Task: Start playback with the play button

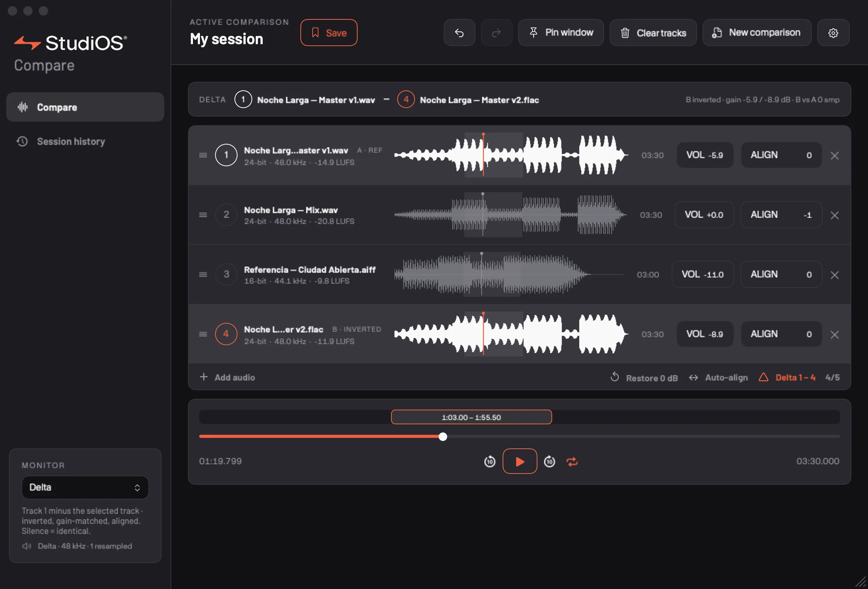Action: coord(520,461)
